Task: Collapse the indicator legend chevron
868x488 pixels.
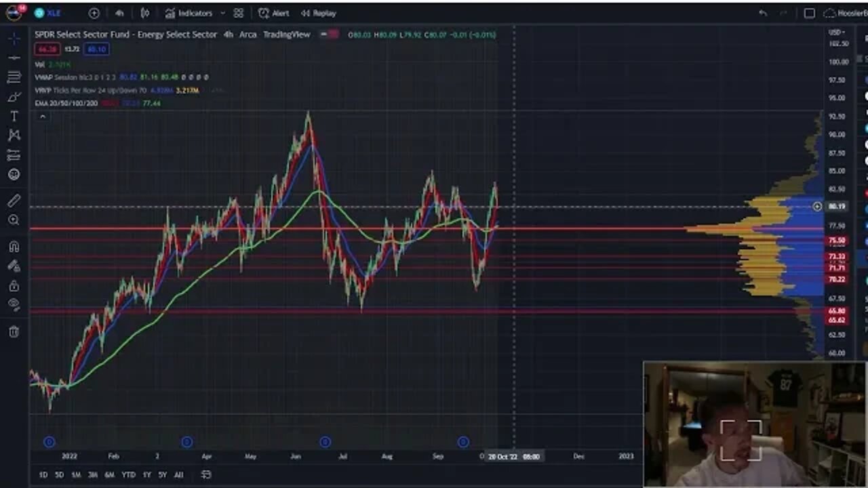Action: pyautogui.click(x=42, y=117)
